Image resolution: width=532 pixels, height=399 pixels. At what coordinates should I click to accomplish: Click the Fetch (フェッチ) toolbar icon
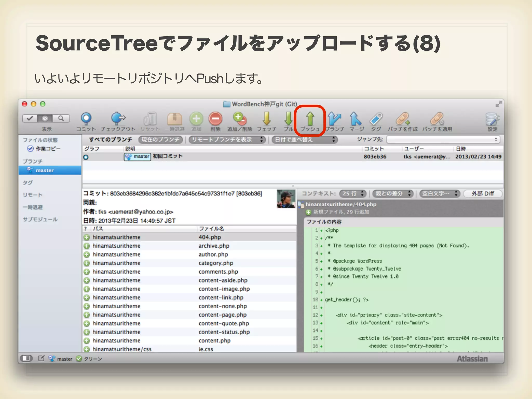pos(267,119)
